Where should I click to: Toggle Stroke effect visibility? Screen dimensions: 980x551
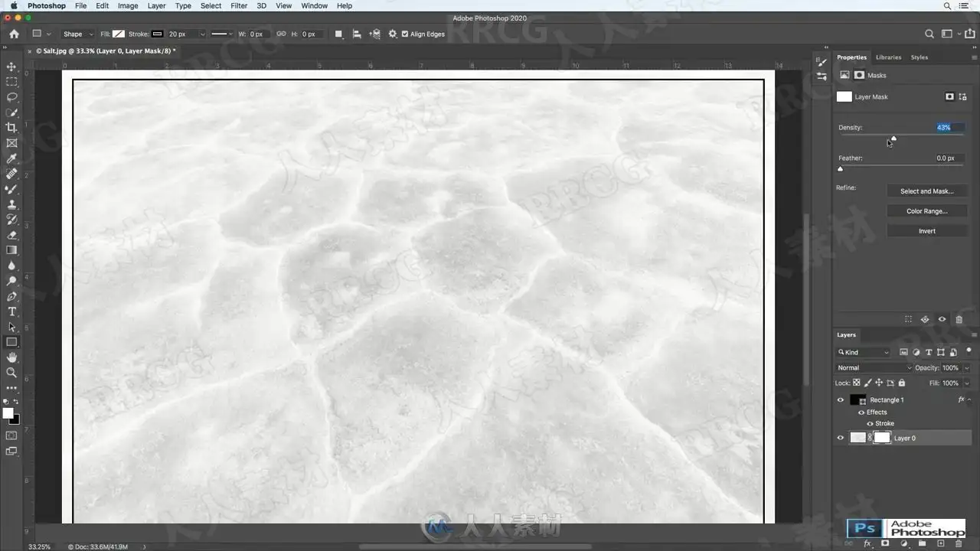point(870,423)
